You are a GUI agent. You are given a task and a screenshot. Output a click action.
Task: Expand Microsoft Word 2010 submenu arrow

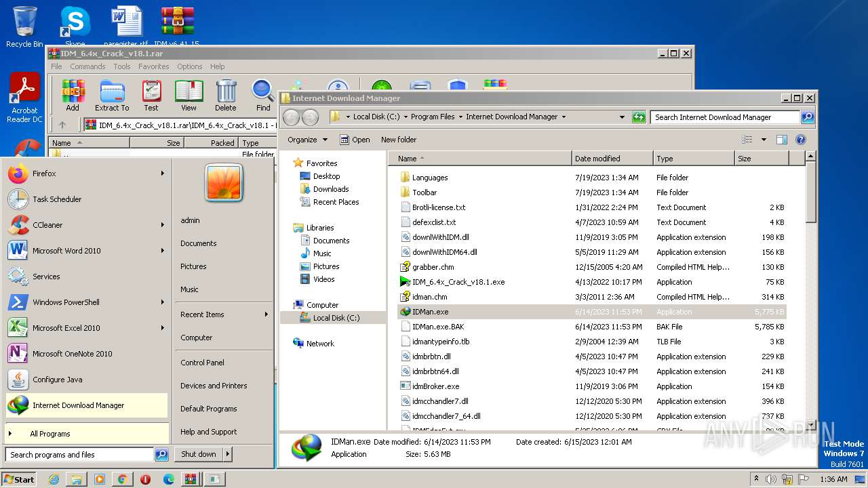click(x=163, y=251)
